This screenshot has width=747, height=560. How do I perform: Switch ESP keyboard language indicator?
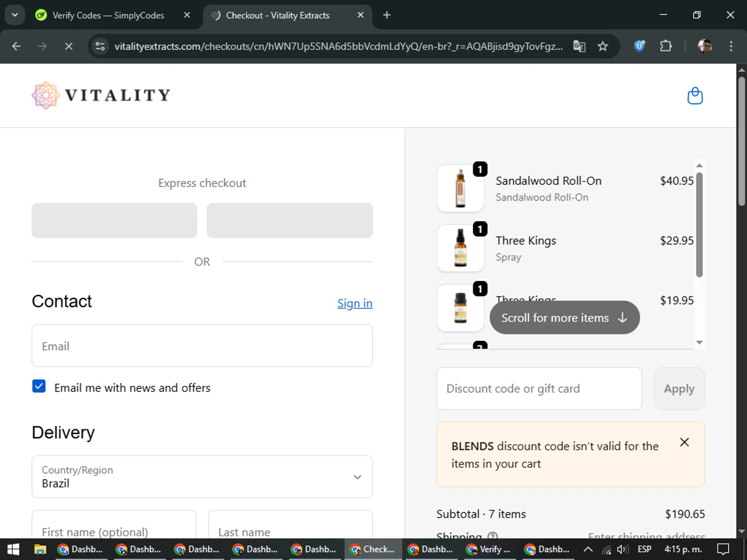(x=644, y=549)
